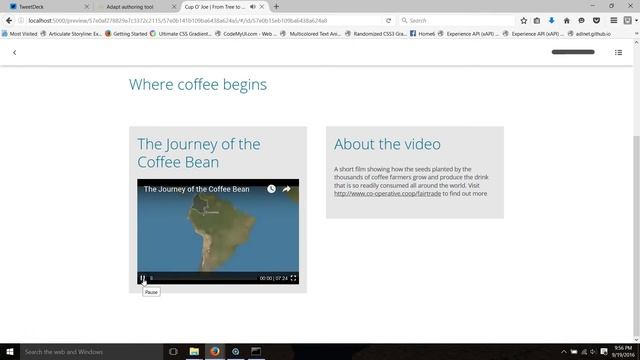Open the co-operative fairtrade link
640x360 pixels.
pyautogui.click(x=387, y=193)
